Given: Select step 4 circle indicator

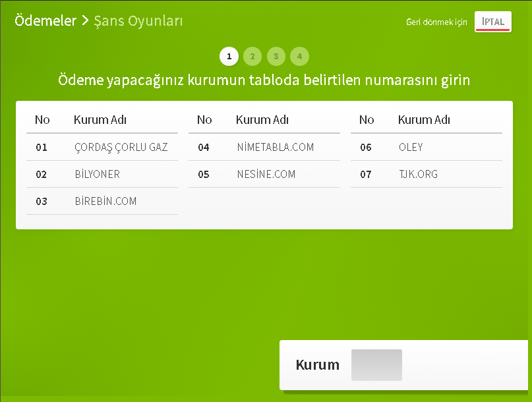Looking at the screenshot, I should pyautogui.click(x=299, y=56).
